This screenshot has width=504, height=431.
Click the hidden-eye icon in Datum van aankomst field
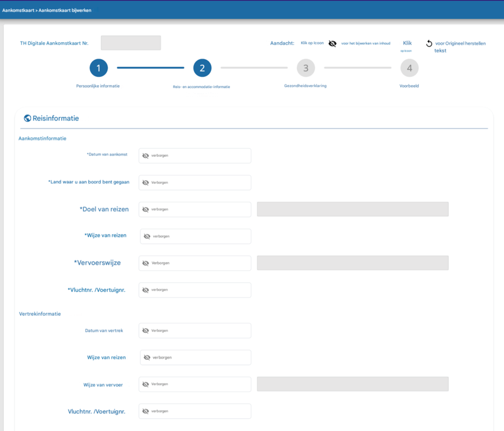click(146, 156)
